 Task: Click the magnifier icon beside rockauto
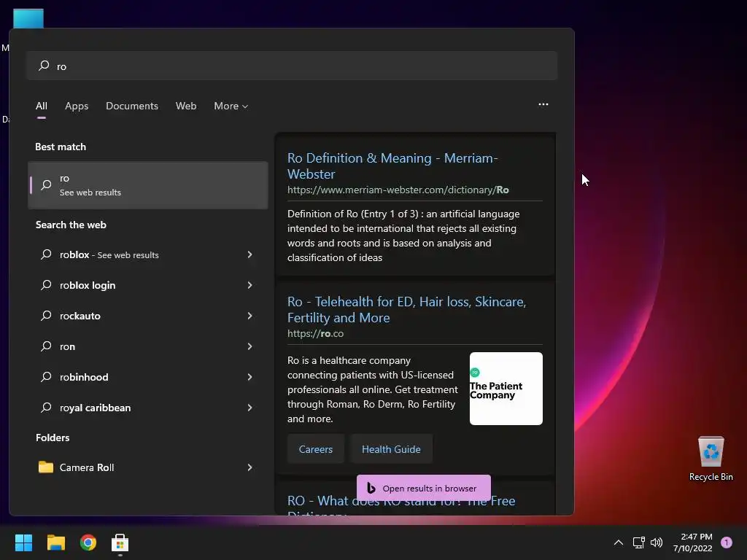46,316
